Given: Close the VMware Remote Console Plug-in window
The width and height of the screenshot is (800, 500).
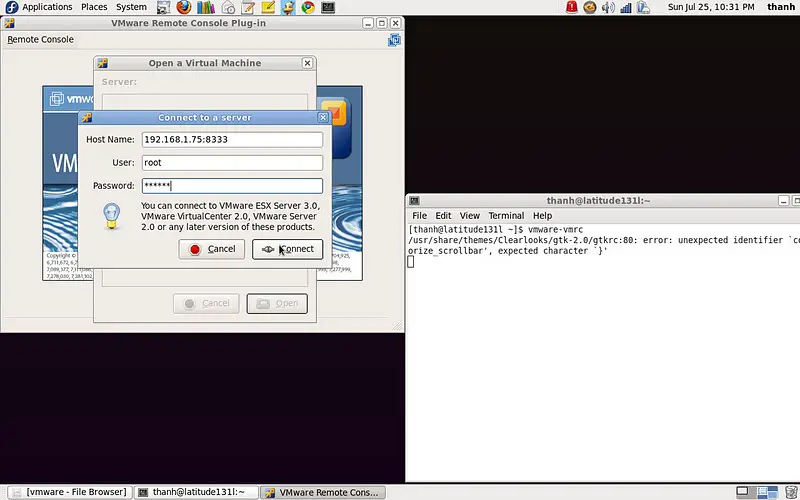Looking at the screenshot, I should tap(395, 23).
